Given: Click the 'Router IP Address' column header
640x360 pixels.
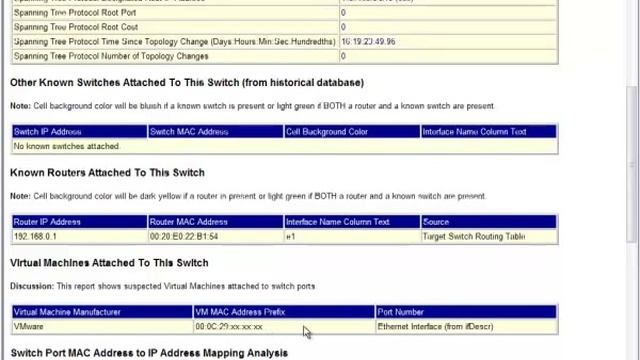Looking at the screenshot, I should point(80,222).
